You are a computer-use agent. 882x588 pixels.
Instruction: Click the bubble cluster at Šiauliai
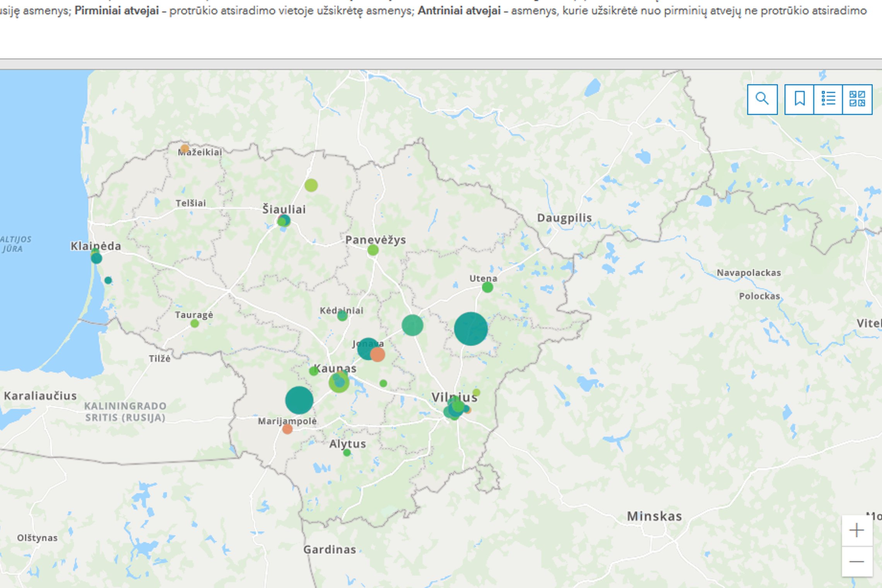(x=284, y=221)
